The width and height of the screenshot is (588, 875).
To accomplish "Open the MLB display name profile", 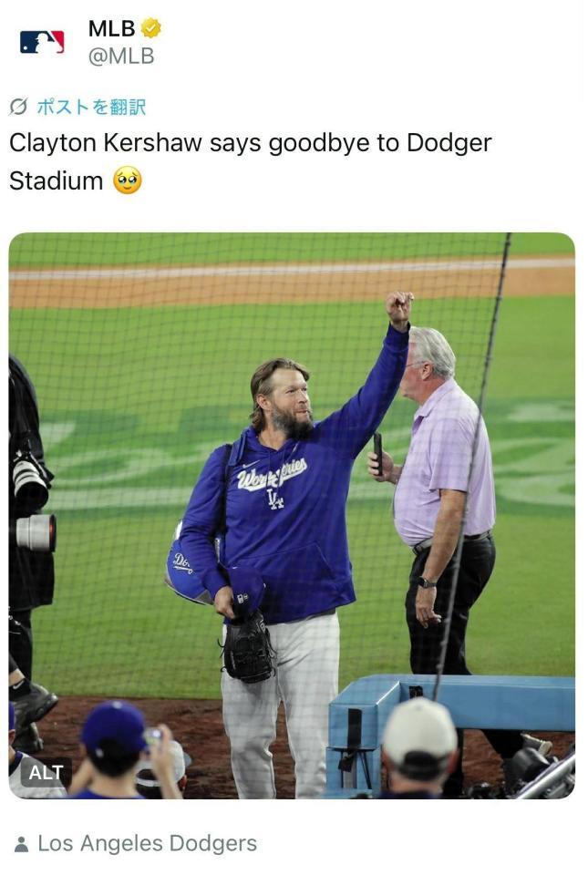I will (x=111, y=28).
